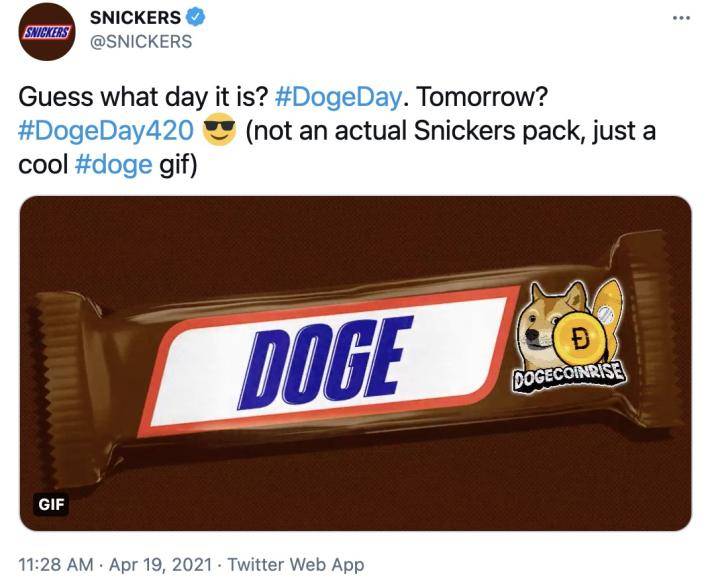Click the Apr 19, 2021 date
This screenshot has height=588, width=710.
(x=159, y=565)
